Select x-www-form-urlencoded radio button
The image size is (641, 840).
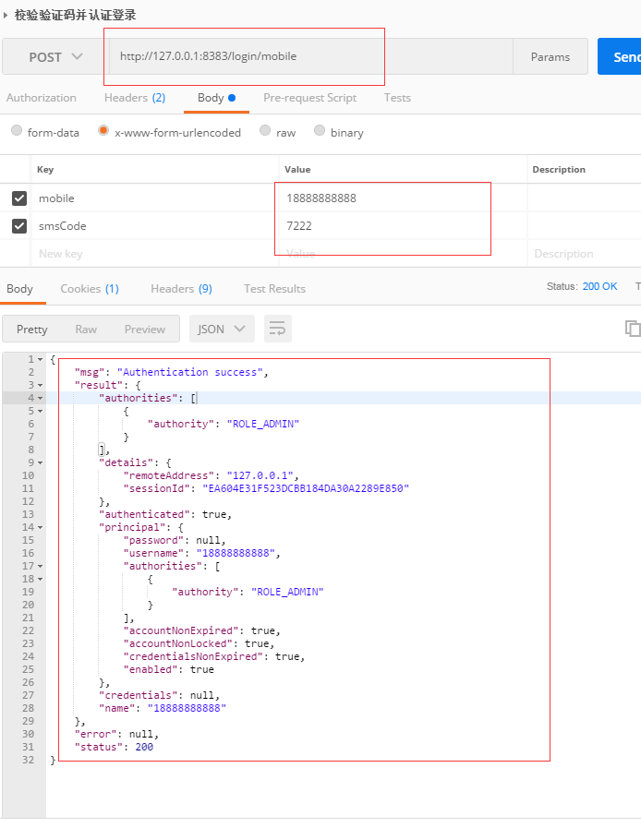pos(103,130)
